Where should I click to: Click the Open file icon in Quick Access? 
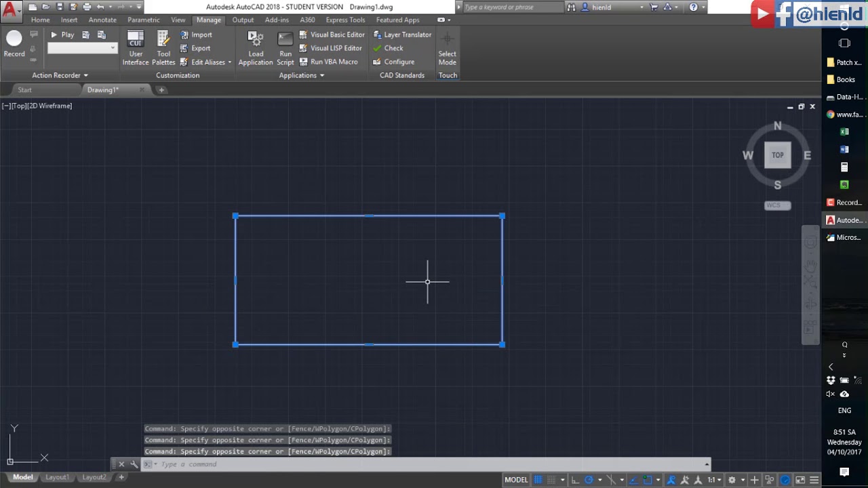click(x=46, y=7)
